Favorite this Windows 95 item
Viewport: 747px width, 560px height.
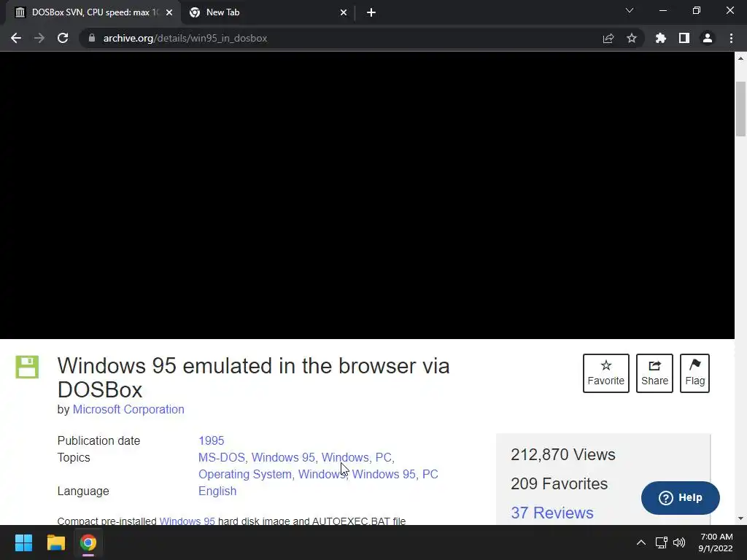pos(606,373)
